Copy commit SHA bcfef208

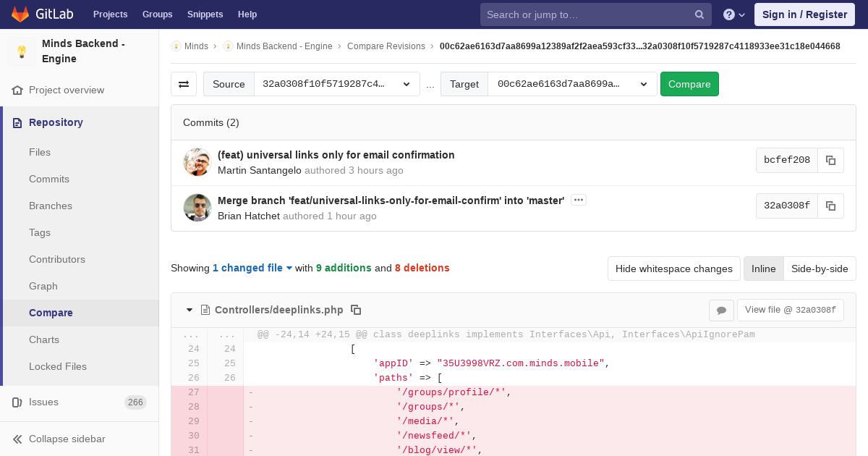pos(830,160)
